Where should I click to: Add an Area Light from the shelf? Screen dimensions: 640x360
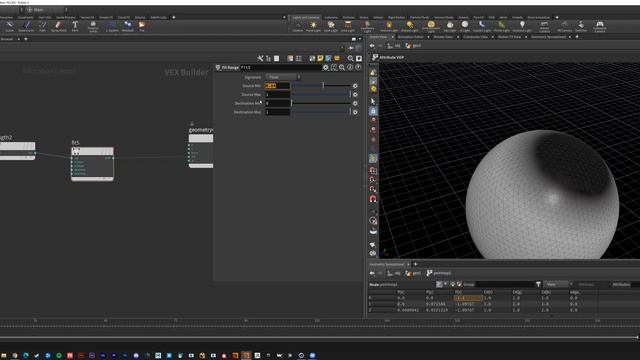(x=348, y=27)
